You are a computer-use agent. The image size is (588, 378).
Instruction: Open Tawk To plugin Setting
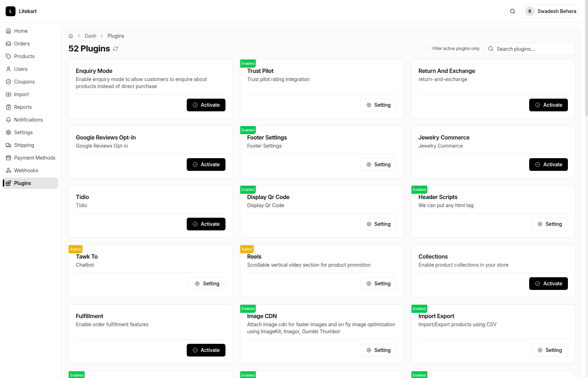coord(207,284)
